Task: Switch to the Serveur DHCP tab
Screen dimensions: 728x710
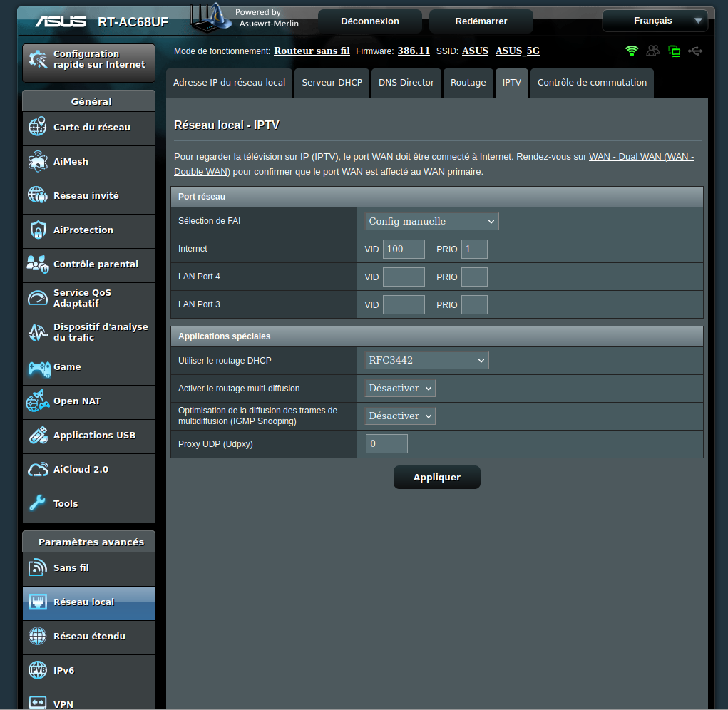Action: 332,83
